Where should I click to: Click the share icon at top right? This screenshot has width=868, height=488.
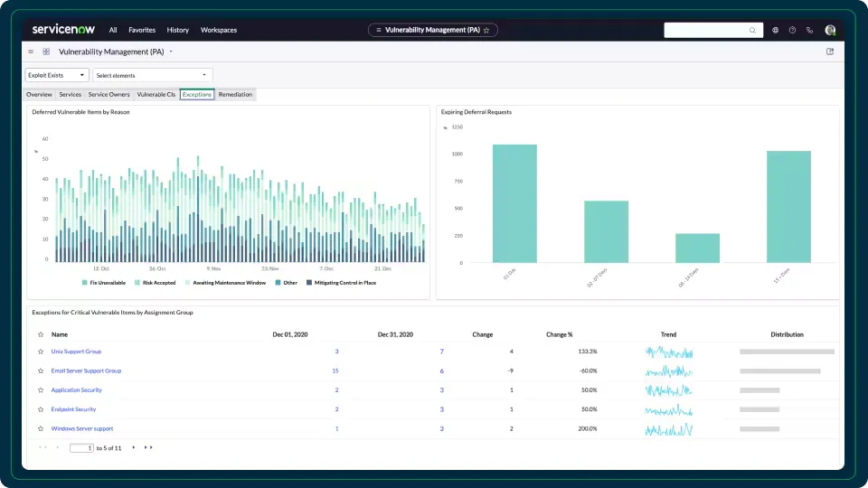tap(830, 52)
